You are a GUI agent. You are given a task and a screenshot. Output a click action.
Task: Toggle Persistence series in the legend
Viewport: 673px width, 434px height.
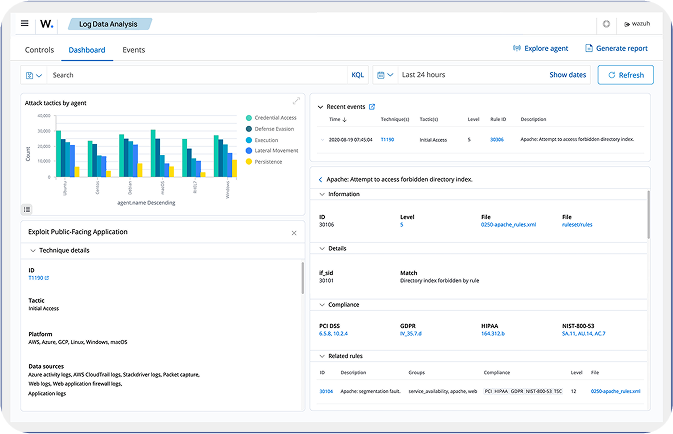248,161
